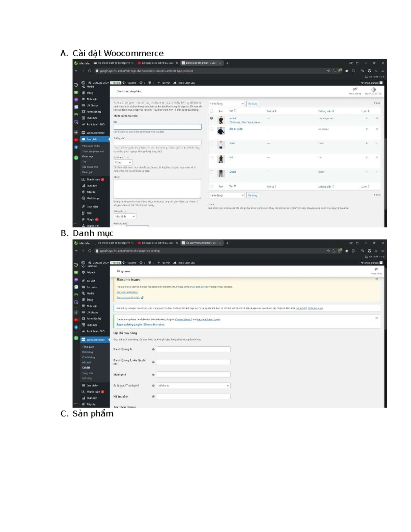Viewport: 411px width, 532px height.
Task: Click the half-circle finish setup icon
Action: pyautogui.click(x=373, y=90)
